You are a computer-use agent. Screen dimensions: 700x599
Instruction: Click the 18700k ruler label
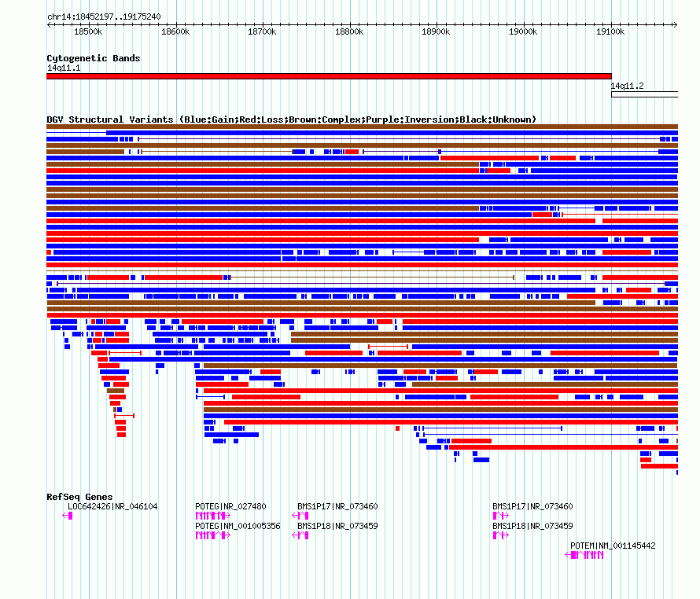tap(262, 32)
